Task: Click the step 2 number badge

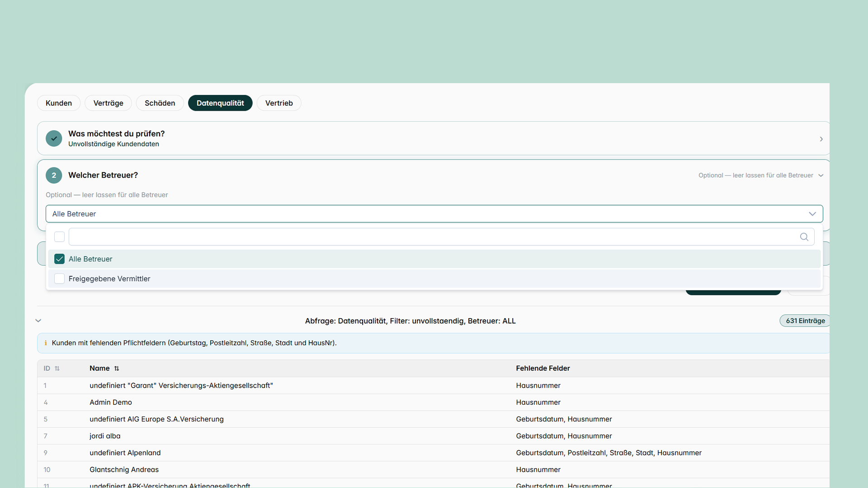Action: click(x=54, y=175)
